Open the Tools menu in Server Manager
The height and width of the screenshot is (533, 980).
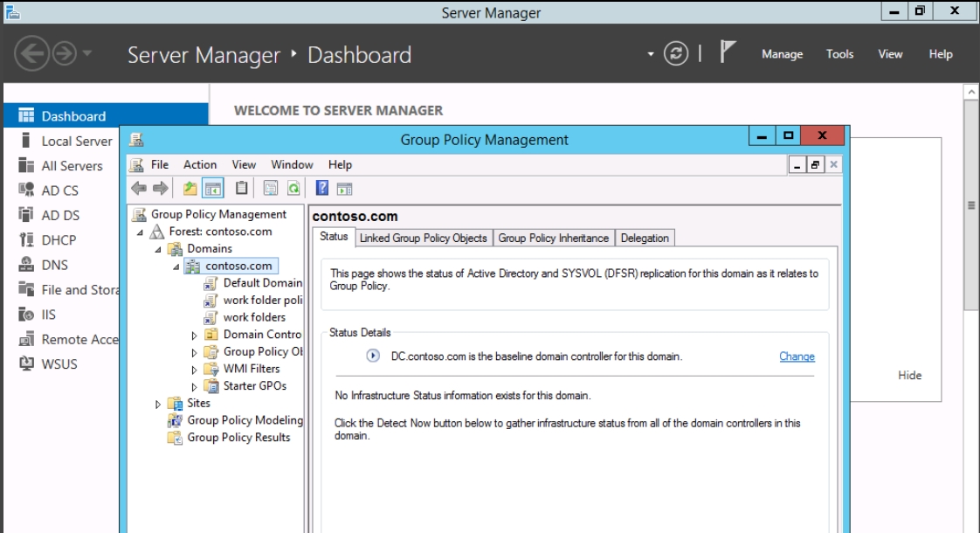(x=839, y=54)
